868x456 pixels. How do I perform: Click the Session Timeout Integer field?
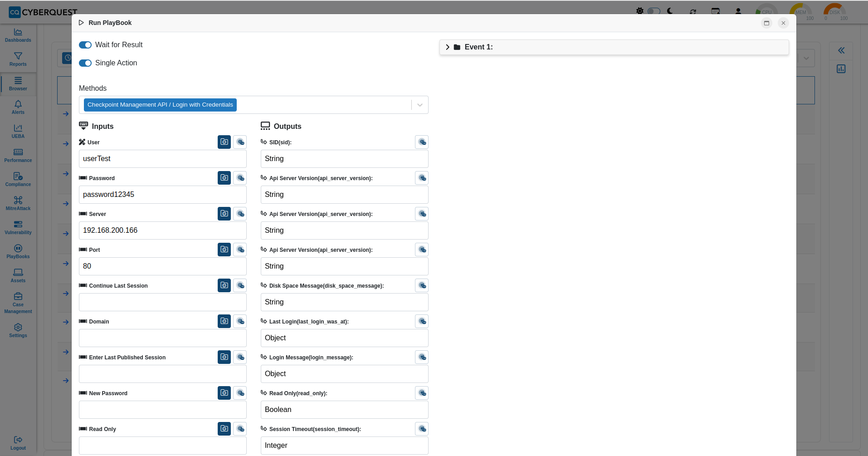[x=345, y=446]
